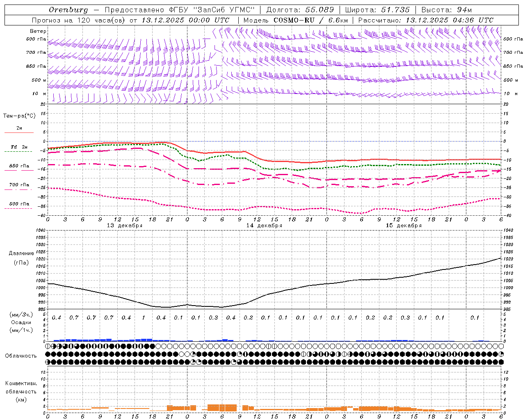Click the dash-dot 700 гПа legend line sample

pos(19,189)
